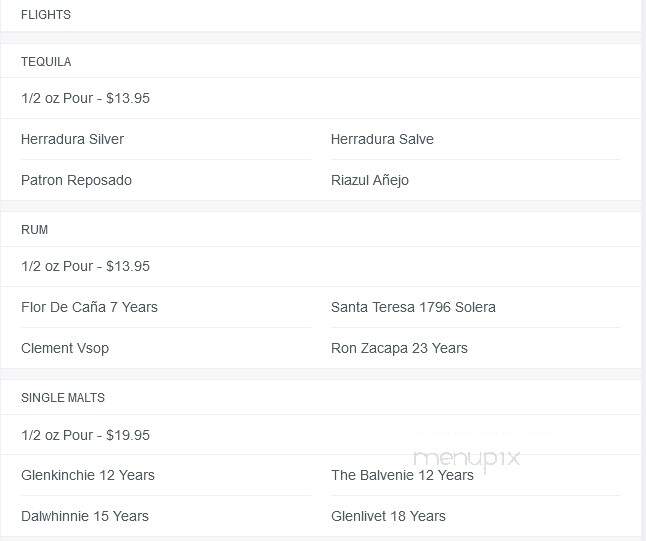Select Riazul Añejo tequila
646x541 pixels.
pyautogui.click(x=370, y=180)
